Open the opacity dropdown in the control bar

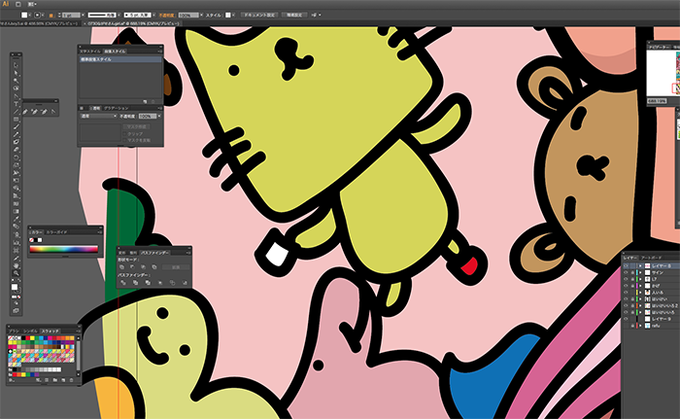click(202, 15)
